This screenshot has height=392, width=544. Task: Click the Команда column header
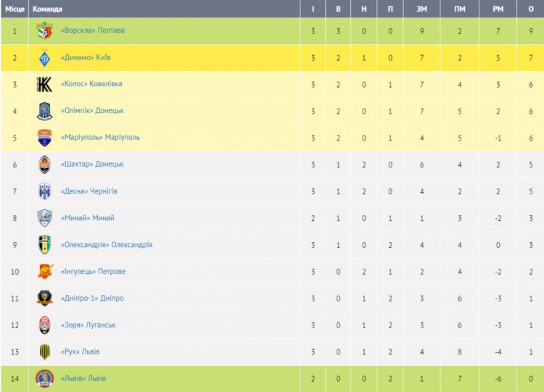pos(47,9)
